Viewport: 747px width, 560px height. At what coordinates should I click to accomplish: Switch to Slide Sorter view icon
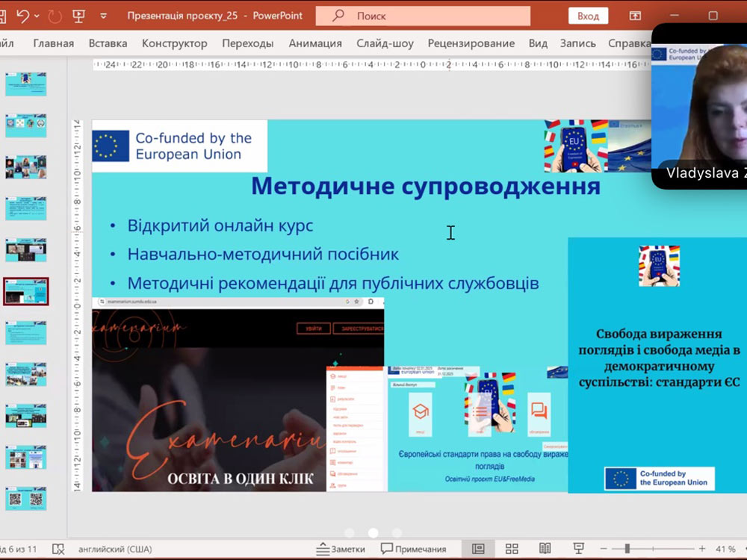tap(511, 547)
